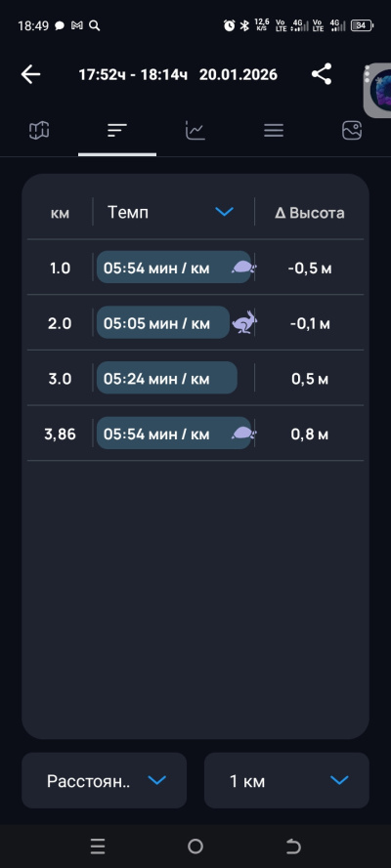Tap the turtle icon on 3,86 row

coord(244,434)
